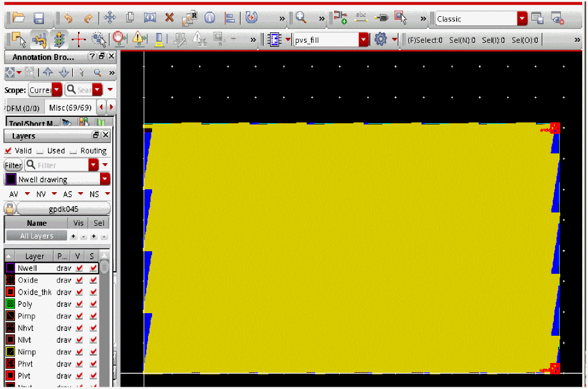Click the magnifier Zoom icon in top toolbar
This screenshot has height=389, width=588.
coord(301,18)
